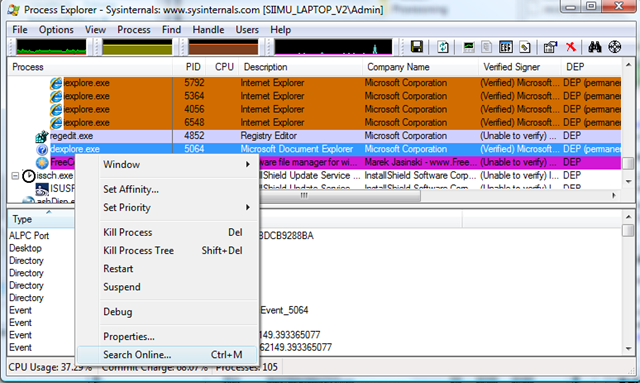The image size is (640, 383).
Task: Sort by the PID column header
Action: 189,67
